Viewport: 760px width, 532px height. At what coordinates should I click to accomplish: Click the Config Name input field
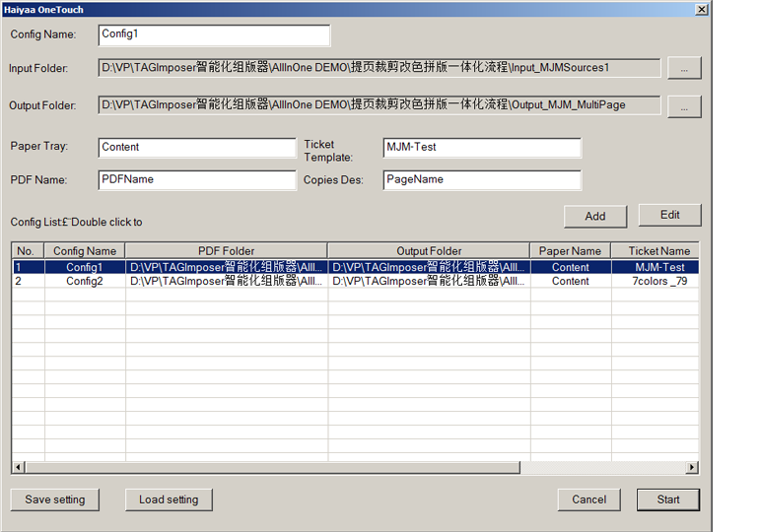point(214,35)
